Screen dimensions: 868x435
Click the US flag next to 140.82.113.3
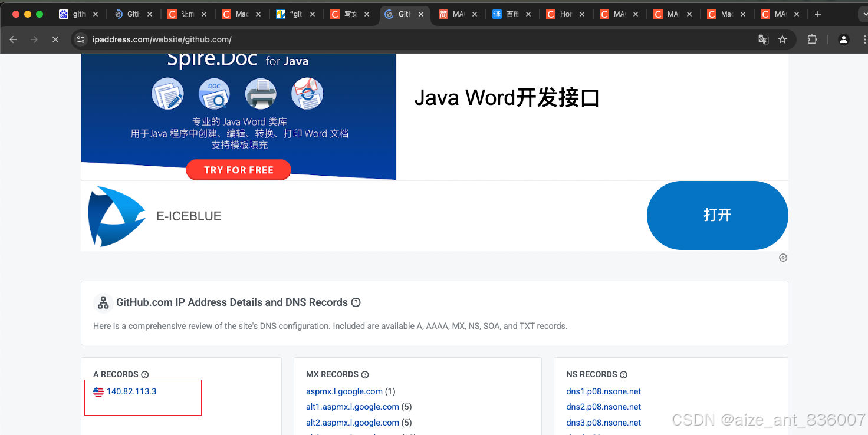(x=98, y=391)
